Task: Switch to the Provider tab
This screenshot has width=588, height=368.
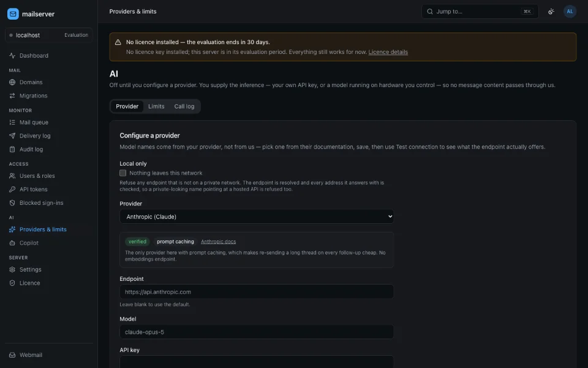Action: click(x=127, y=107)
